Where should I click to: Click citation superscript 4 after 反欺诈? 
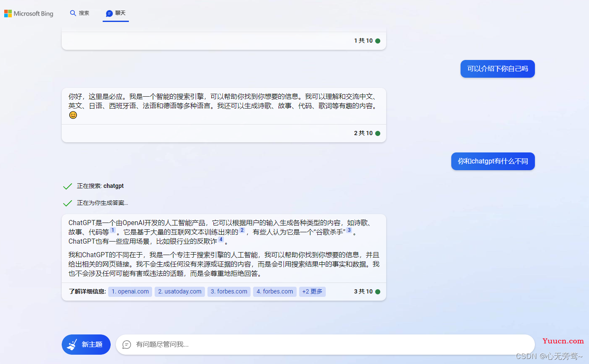pos(221,240)
